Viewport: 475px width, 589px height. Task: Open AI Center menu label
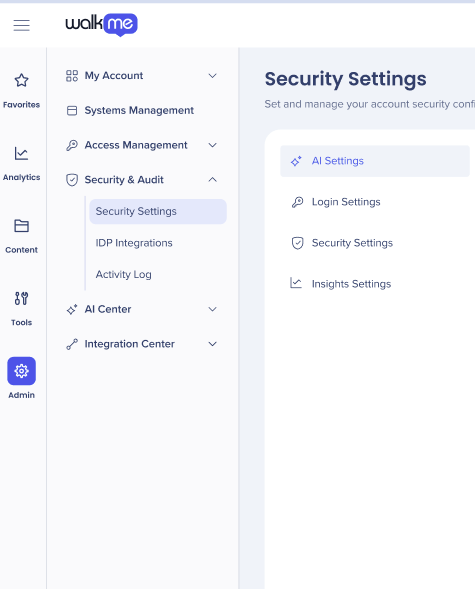108,309
